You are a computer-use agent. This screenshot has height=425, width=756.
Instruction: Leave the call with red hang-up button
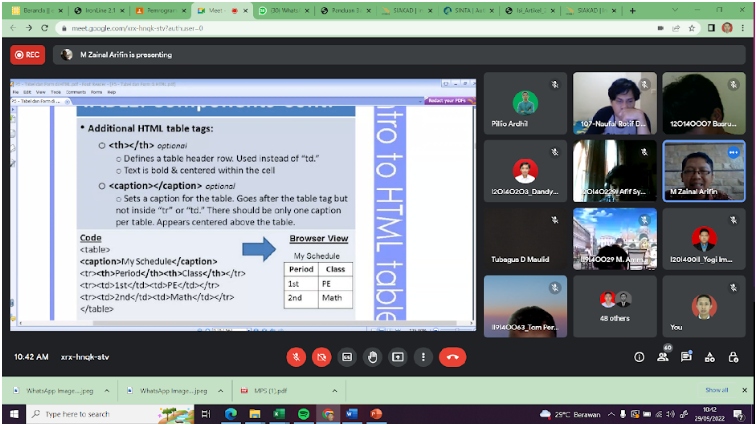coord(453,356)
